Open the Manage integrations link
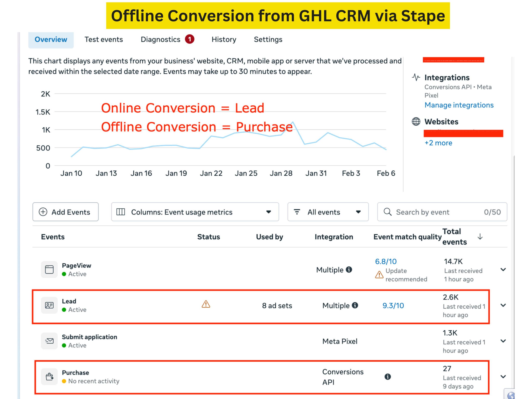The width and height of the screenshot is (532, 399). pyautogui.click(x=459, y=105)
